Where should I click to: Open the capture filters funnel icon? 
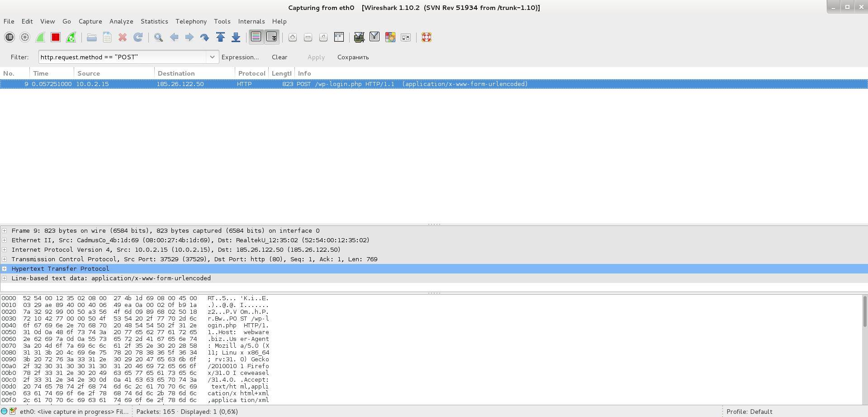tap(359, 38)
